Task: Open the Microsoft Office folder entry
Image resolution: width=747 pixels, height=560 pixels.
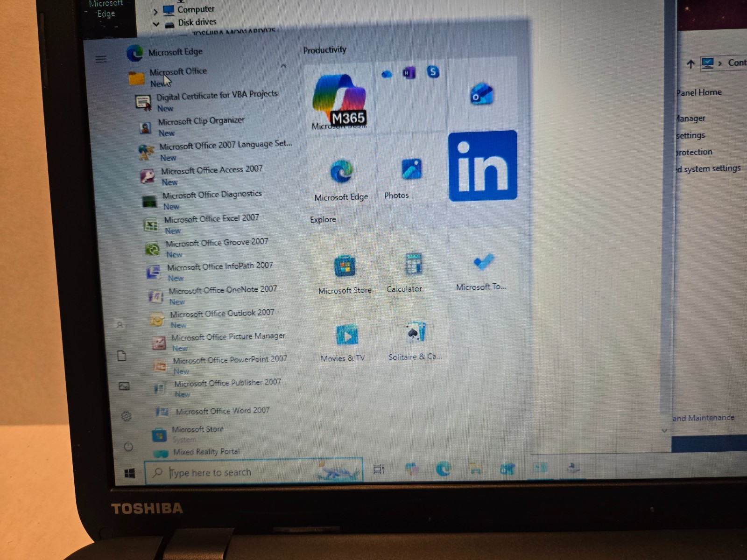Action: [168, 77]
